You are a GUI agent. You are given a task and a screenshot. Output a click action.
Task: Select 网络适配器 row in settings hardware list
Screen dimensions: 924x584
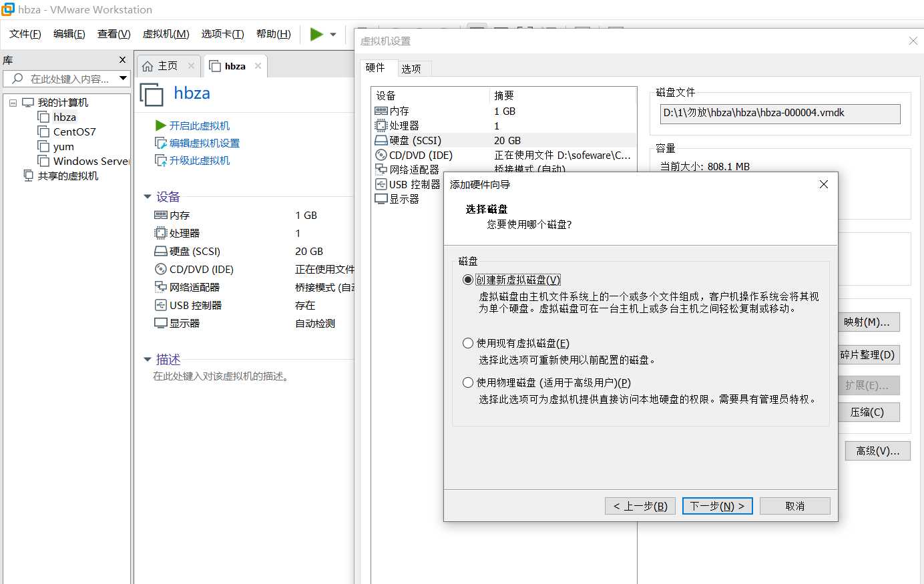[504, 168]
